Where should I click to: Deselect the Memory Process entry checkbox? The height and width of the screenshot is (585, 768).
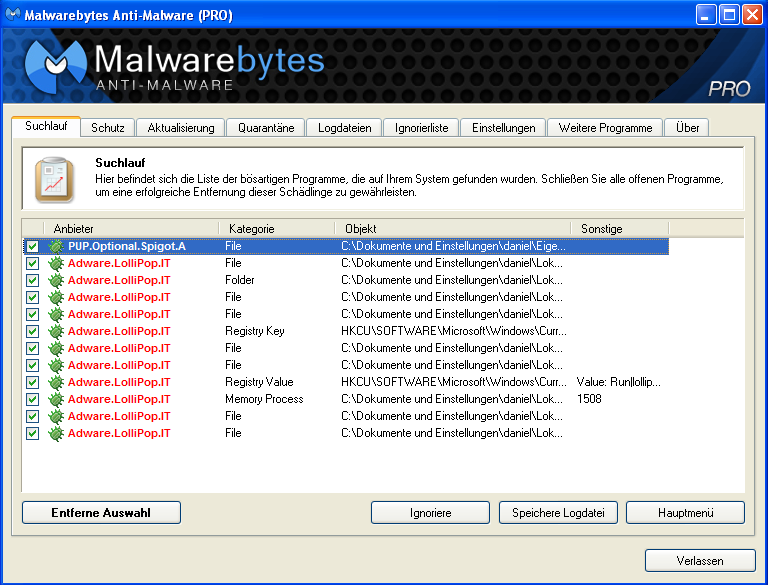[x=32, y=399]
